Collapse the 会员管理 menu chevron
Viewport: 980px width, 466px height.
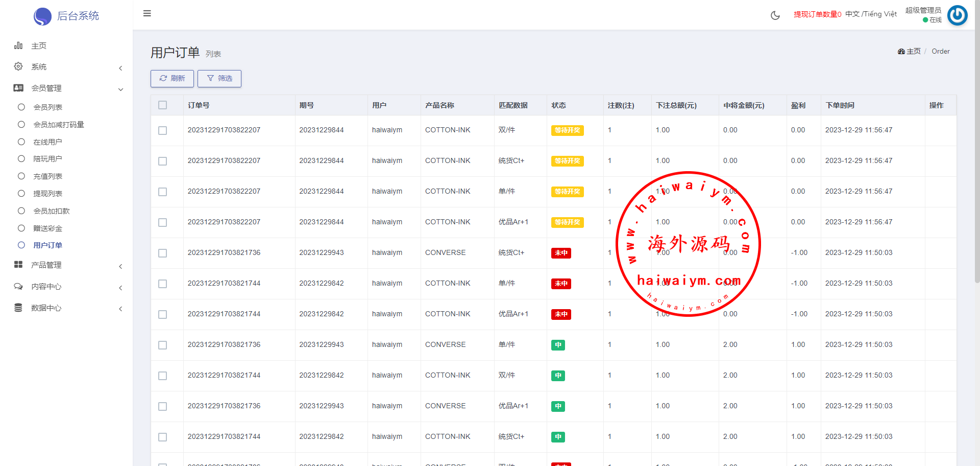point(120,89)
